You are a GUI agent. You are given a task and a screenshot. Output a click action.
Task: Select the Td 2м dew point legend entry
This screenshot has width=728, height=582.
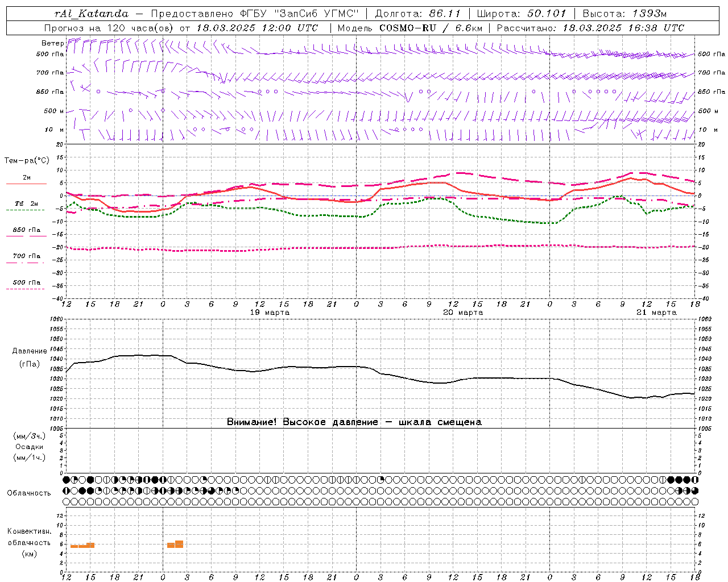(26, 203)
